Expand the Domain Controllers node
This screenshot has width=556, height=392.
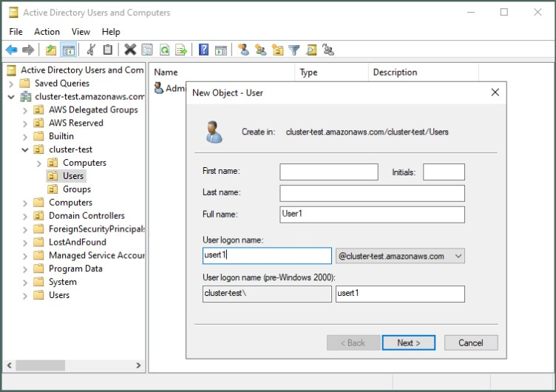[25, 216]
